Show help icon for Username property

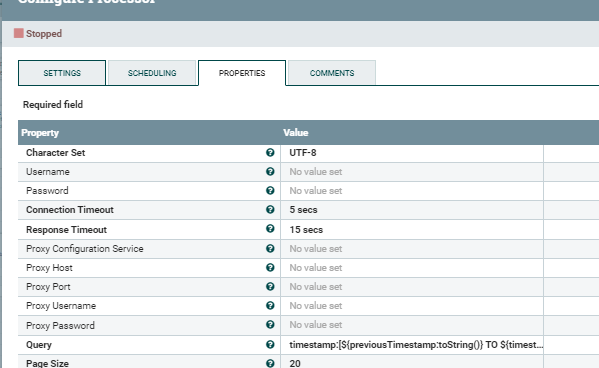click(270, 172)
